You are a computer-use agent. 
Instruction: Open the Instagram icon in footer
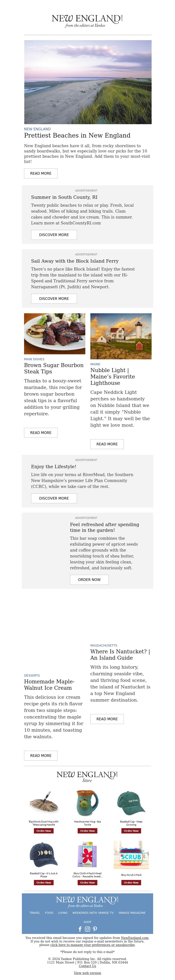click(x=87, y=929)
